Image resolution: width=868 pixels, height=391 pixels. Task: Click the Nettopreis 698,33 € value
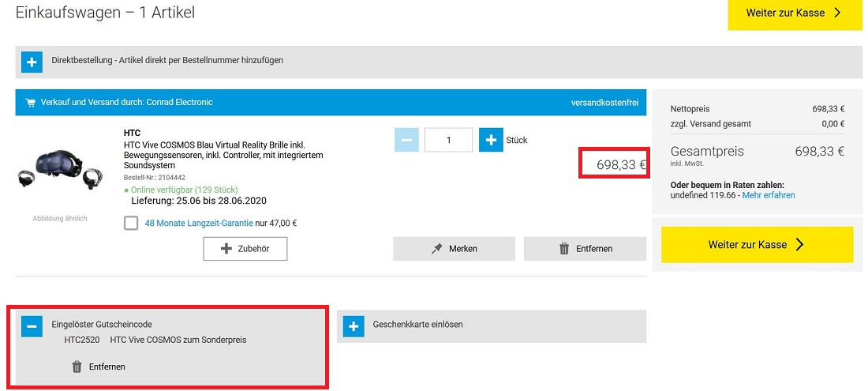pos(828,109)
